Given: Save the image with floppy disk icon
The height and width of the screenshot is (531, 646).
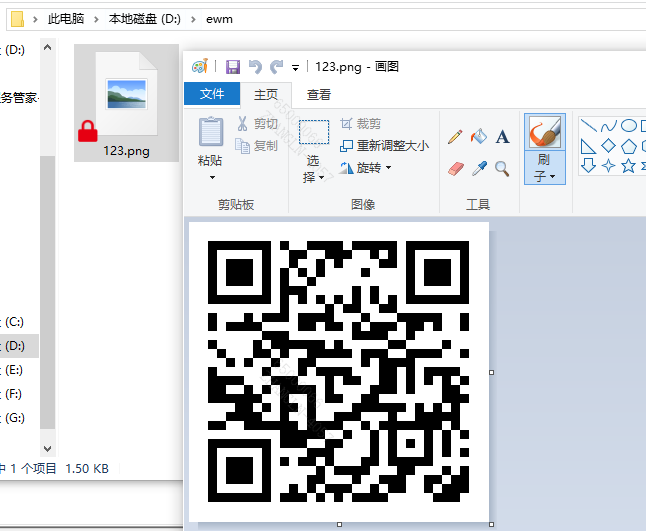Looking at the screenshot, I should [x=233, y=67].
